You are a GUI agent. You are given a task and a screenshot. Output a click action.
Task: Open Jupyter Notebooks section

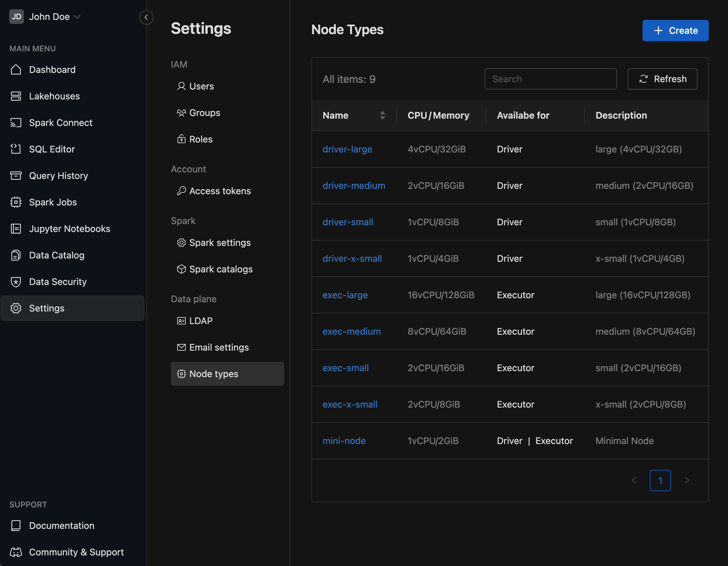(73, 229)
